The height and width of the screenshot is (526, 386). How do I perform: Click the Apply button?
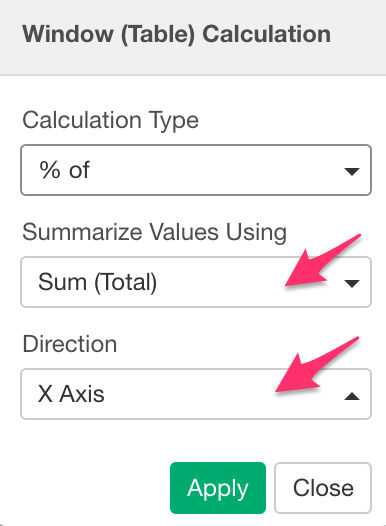(x=218, y=488)
